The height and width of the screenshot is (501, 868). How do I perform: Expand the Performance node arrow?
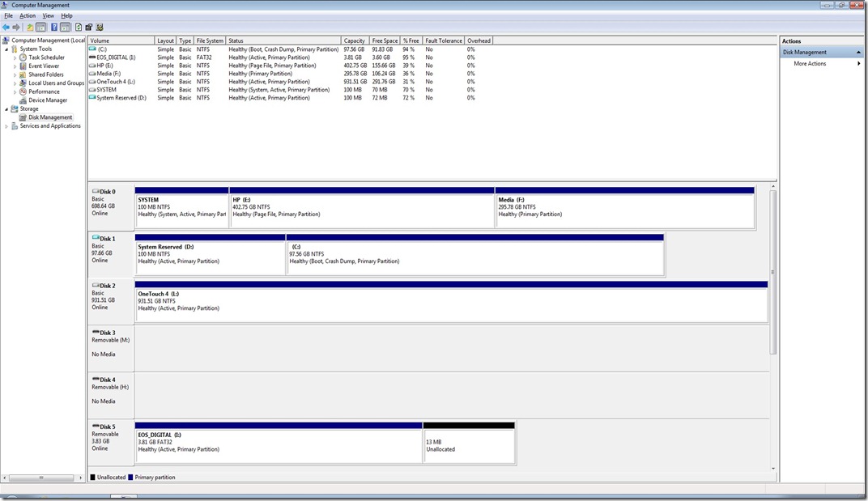15,92
